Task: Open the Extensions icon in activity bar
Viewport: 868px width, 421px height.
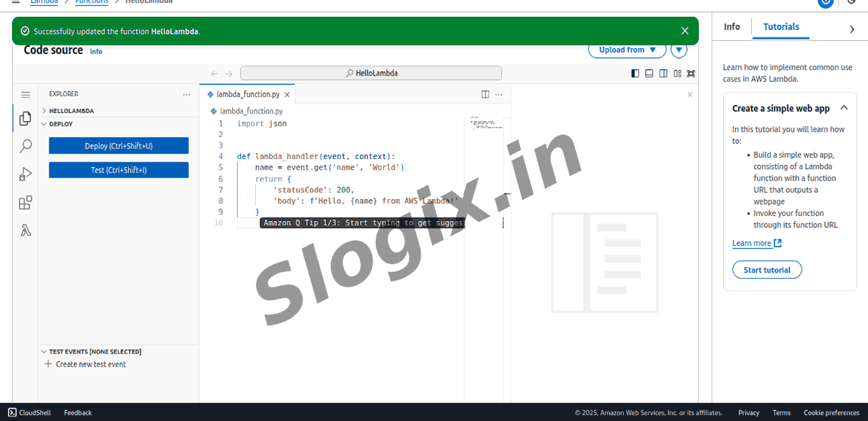Action: coord(25,202)
